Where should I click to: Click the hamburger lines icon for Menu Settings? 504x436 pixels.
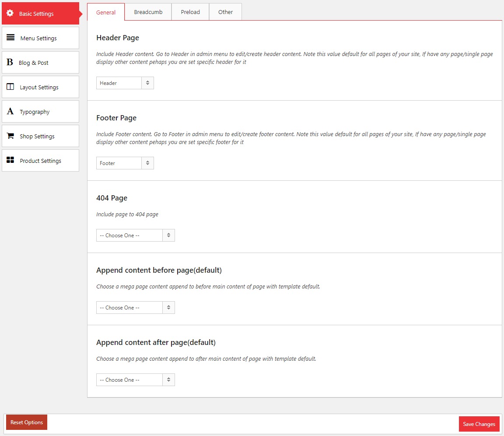tap(10, 38)
